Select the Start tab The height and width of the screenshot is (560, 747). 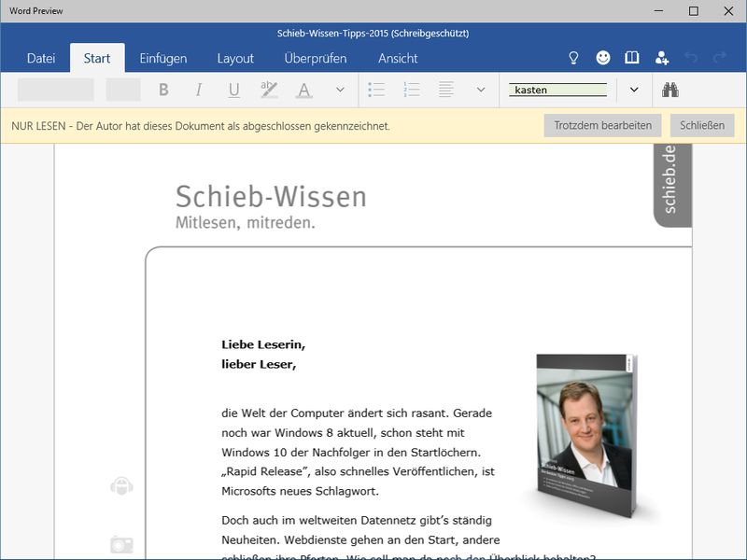click(97, 58)
